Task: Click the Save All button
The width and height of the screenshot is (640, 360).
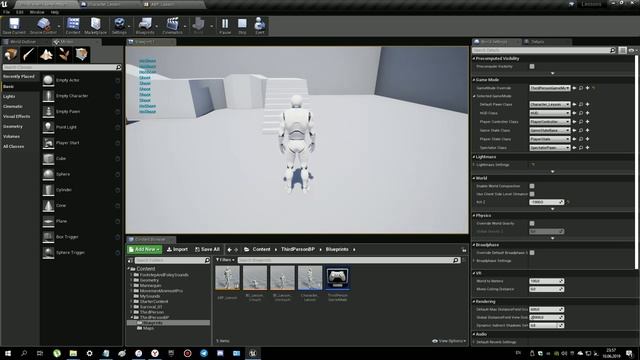Action: click(x=207, y=249)
